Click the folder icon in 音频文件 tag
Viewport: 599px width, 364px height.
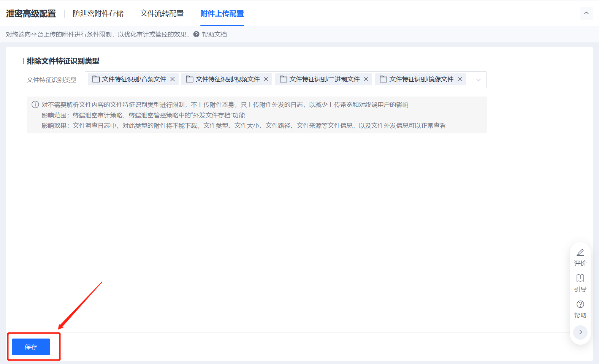96,79
